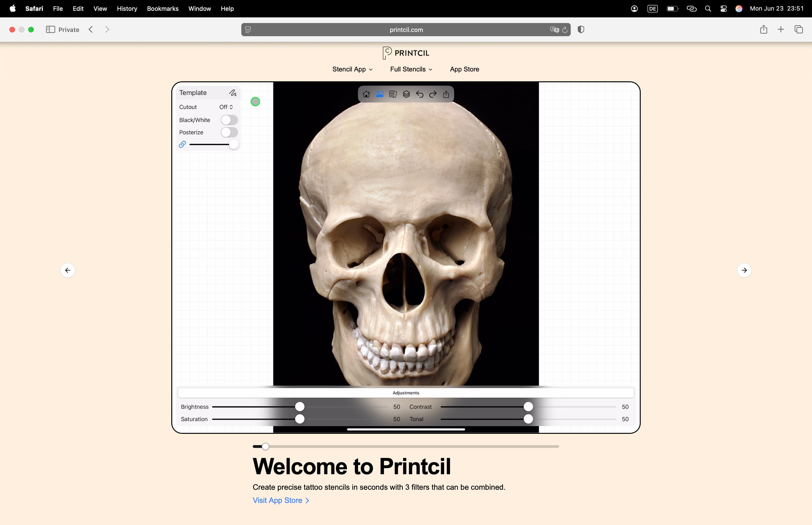Open the layers stack icon

tap(406, 94)
